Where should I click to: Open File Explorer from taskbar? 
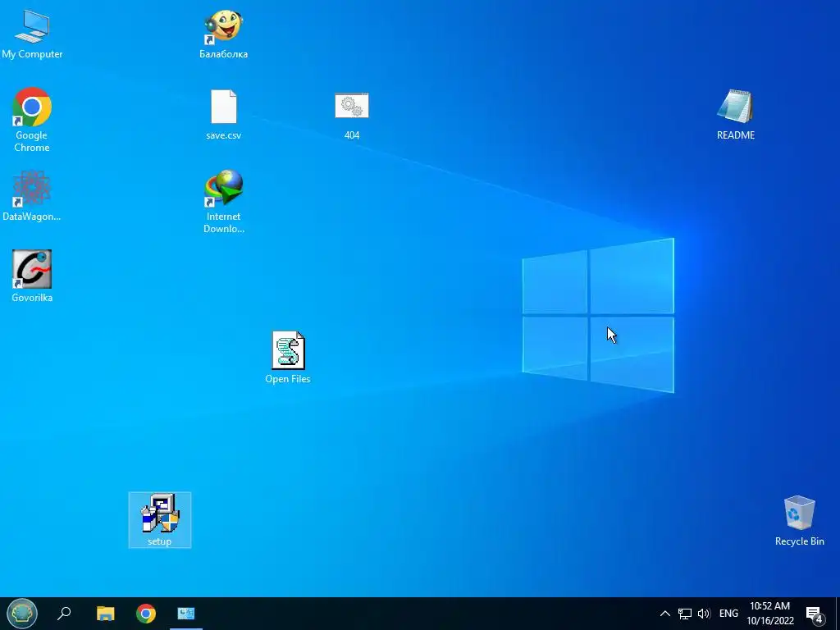click(x=106, y=614)
